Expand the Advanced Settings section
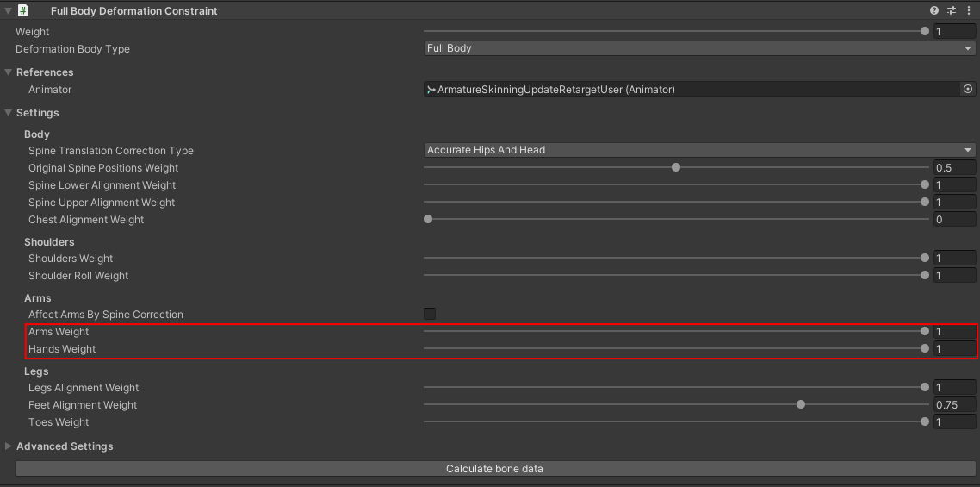980x487 pixels. tap(8, 446)
